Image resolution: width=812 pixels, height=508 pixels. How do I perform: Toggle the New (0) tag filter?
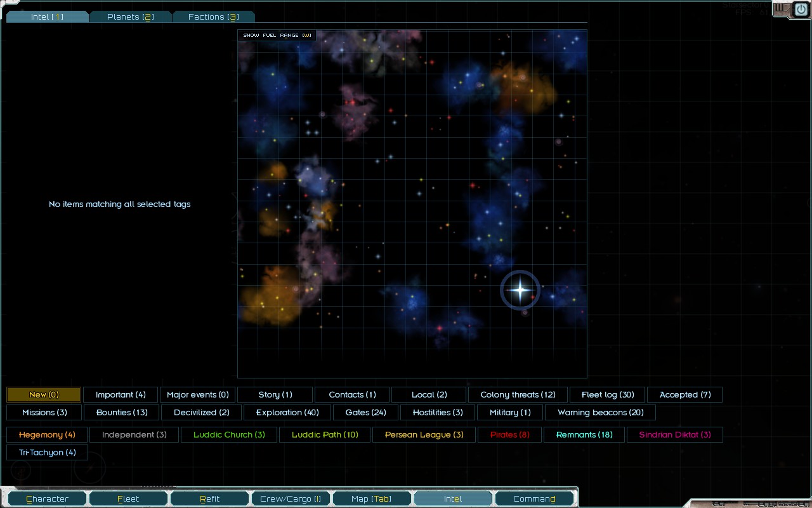point(44,395)
